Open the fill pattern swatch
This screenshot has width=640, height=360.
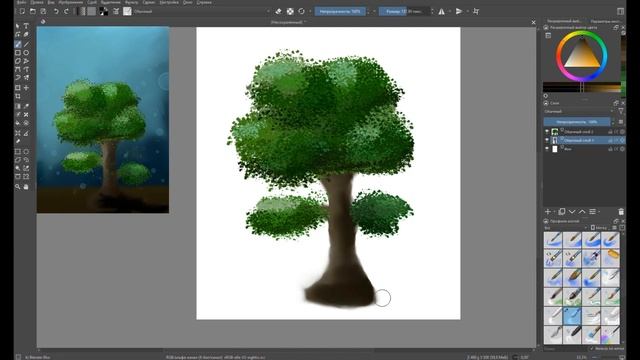point(92,11)
